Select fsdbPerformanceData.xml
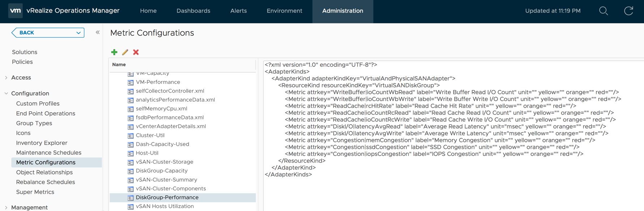This screenshot has height=211, width=644. coord(170,117)
